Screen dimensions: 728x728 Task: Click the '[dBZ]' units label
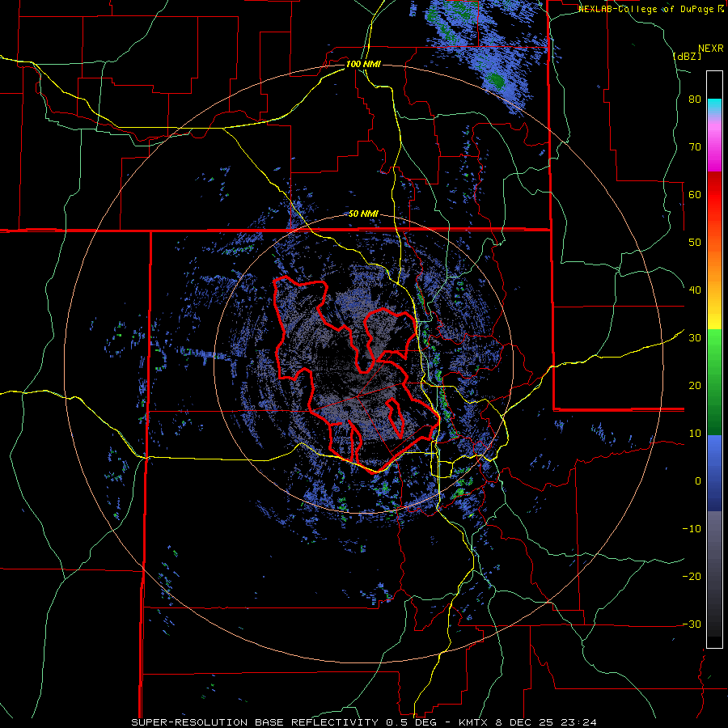[x=687, y=56]
